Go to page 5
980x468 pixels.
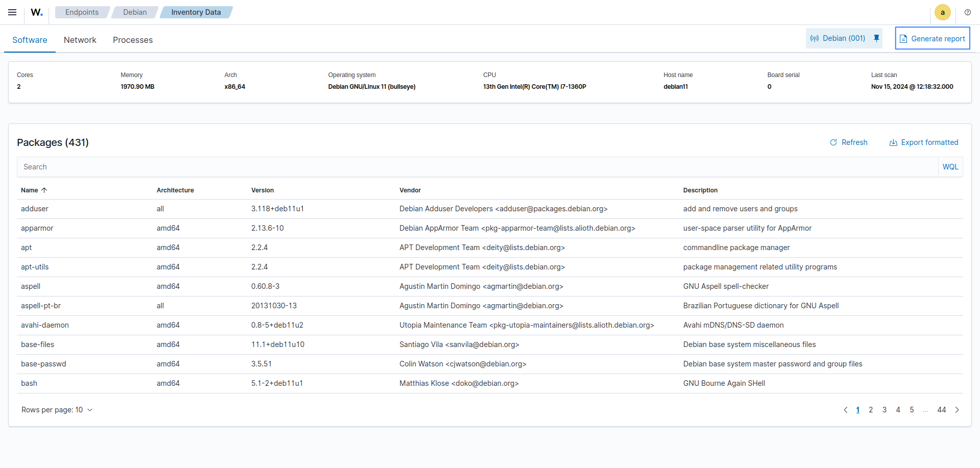pos(912,410)
